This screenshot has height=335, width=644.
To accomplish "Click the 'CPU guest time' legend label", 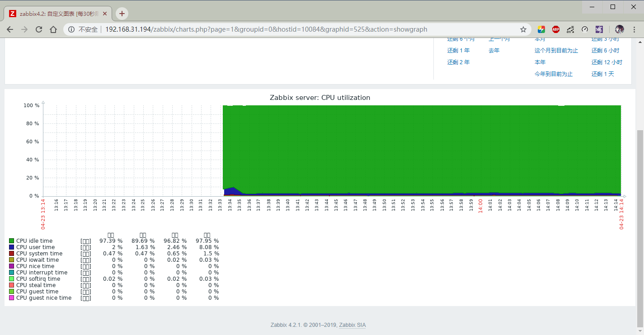I will 37,292.
